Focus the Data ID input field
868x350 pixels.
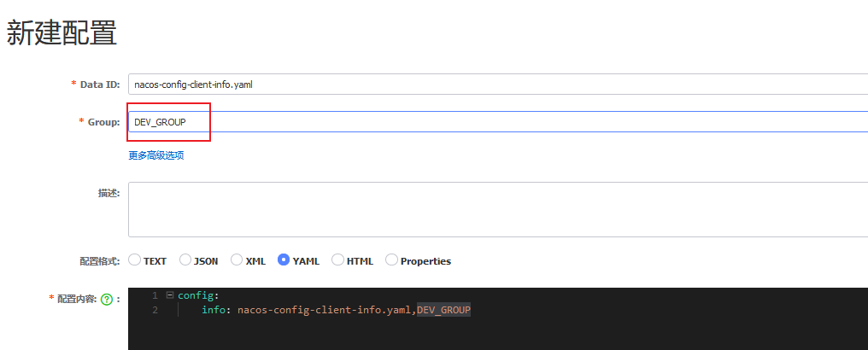coord(496,85)
